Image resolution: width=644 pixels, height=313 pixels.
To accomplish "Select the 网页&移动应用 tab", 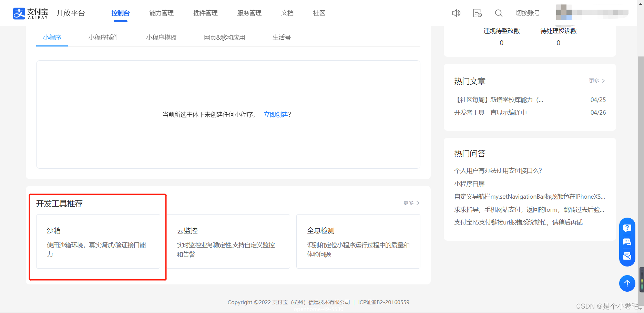I will pyautogui.click(x=225, y=37).
